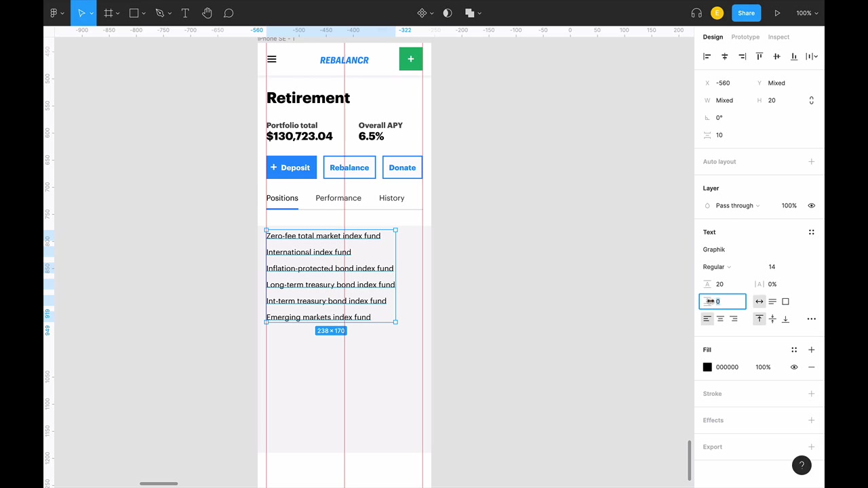
Task: Toggle fill visibility eye icon
Action: click(794, 367)
